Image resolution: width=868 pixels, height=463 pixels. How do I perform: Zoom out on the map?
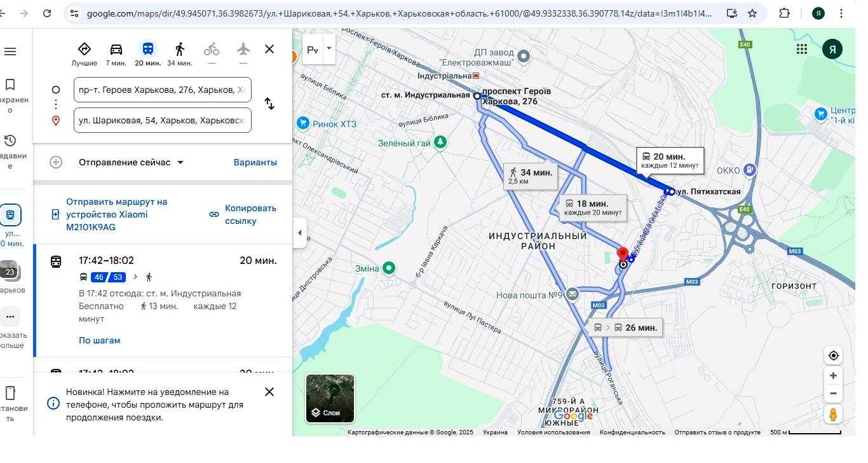pyautogui.click(x=833, y=394)
